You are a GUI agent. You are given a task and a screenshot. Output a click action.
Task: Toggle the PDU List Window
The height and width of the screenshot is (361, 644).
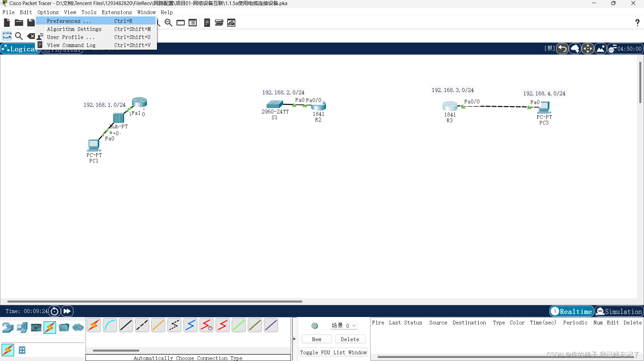pyautogui.click(x=333, y=352)
